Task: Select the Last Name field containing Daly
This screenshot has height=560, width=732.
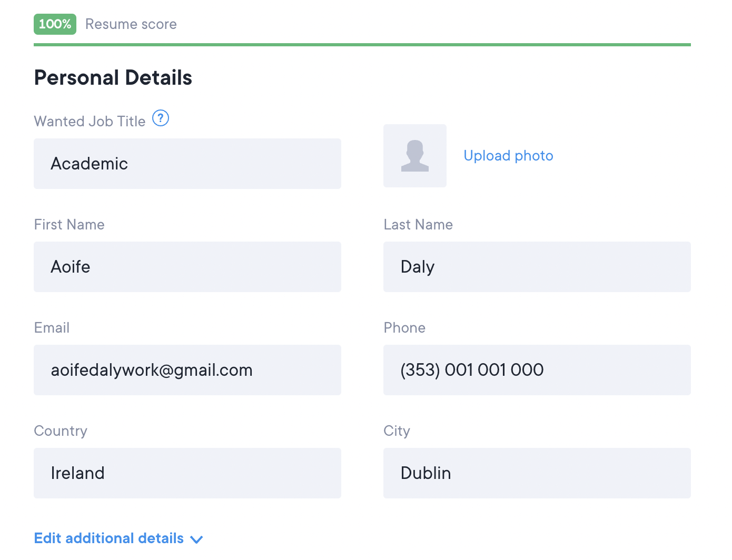Action: [x=537, y=267]
